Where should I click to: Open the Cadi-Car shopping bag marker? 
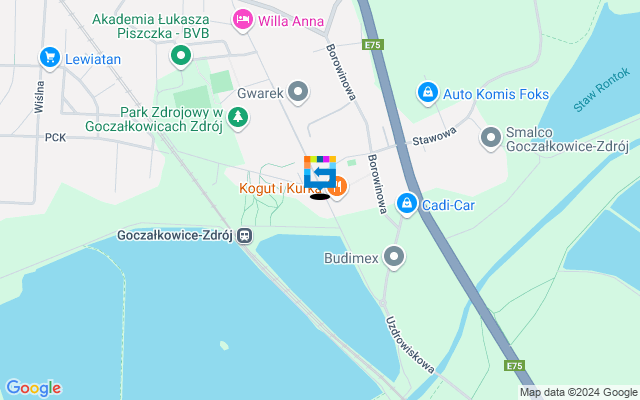pos(407,204)
